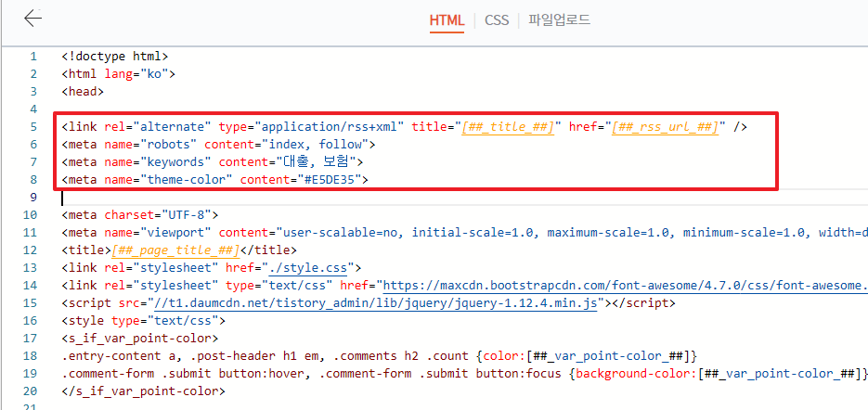
Task: Click line number 9 in gutter
Action: 33,198
